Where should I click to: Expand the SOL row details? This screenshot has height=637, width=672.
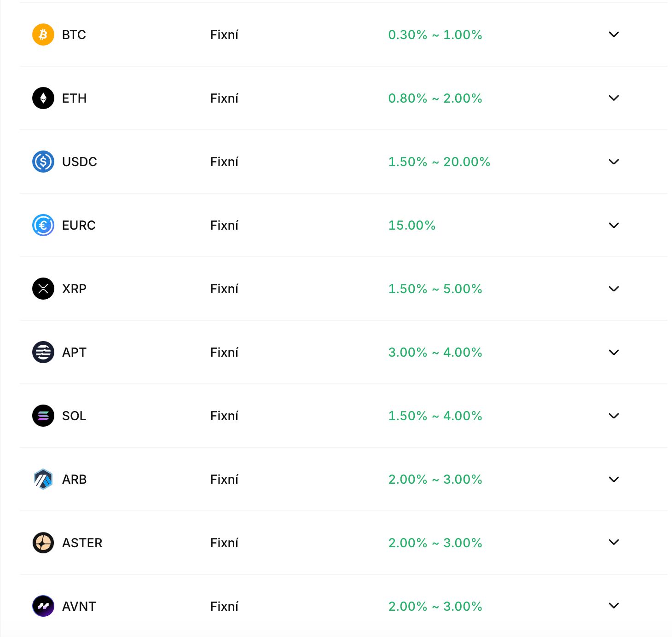[613, 416]
